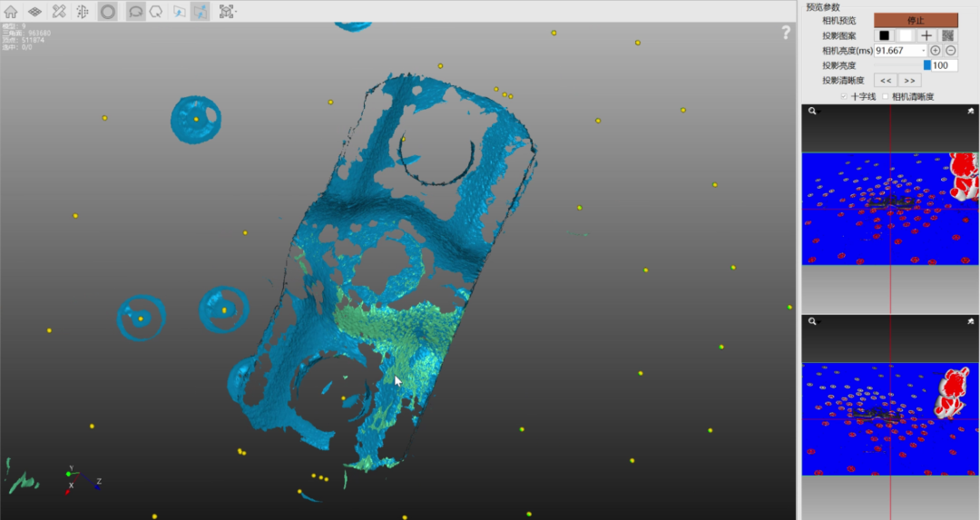
Task: Click the projection brightness value field 100
Action: [x=945, y=65]
